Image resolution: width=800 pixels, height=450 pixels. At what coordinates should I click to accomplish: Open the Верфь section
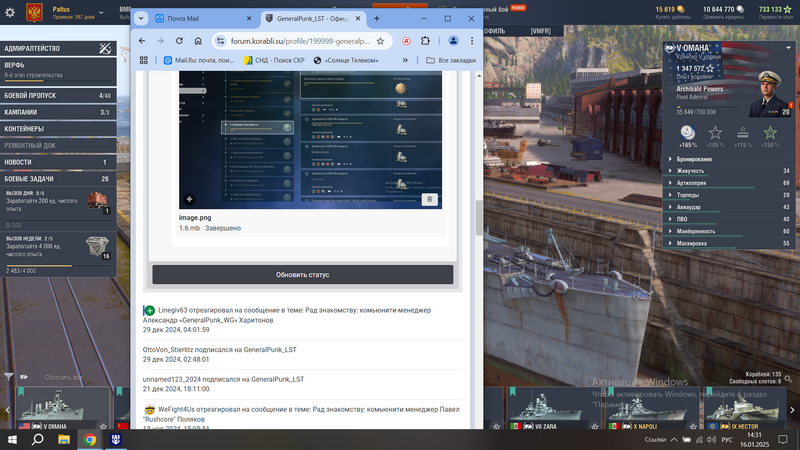click(x=58, y=71)
